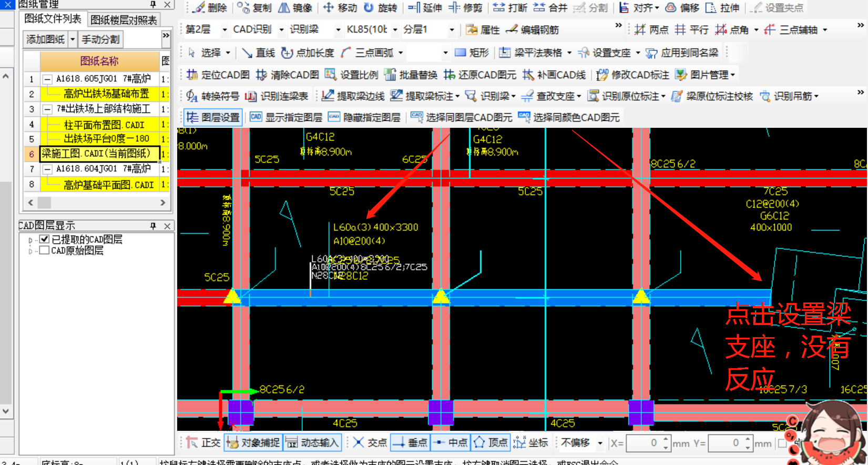Click 编辑钢筋 edit rebar
Screen dimensions: 868x465
[532, 30]
